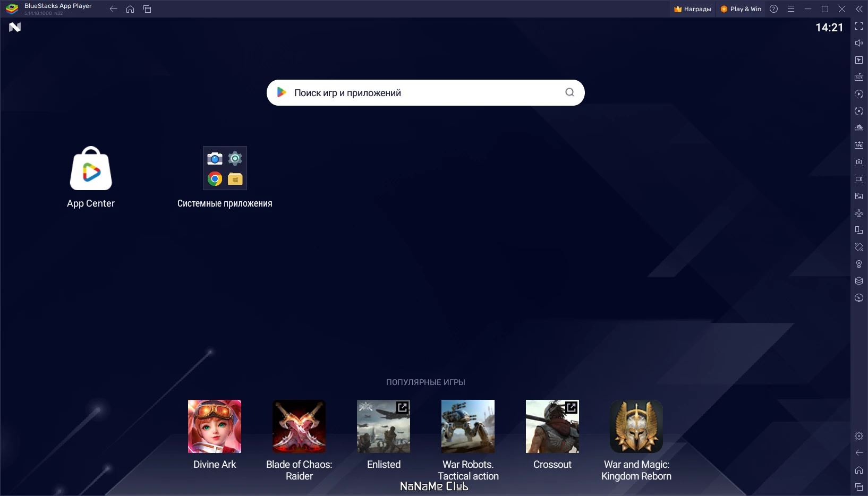
Task: Launch the Divine Ark game
Action: point(215,435)
